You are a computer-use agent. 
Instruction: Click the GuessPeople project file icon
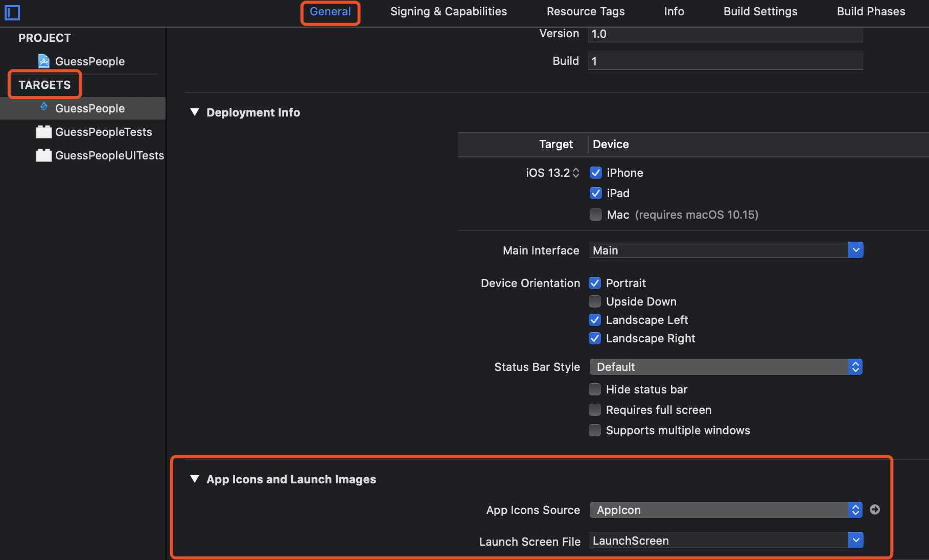click(44, 61)
